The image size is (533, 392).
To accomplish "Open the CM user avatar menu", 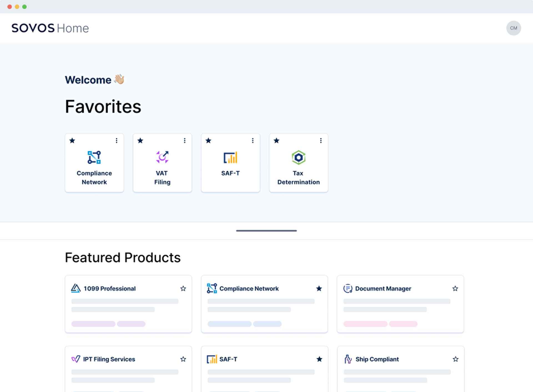I will click(x=513, y=28).
